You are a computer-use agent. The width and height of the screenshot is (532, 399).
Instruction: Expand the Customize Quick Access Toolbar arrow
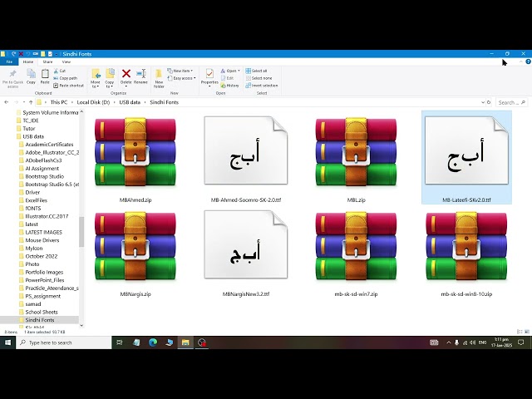click(56, 54)
